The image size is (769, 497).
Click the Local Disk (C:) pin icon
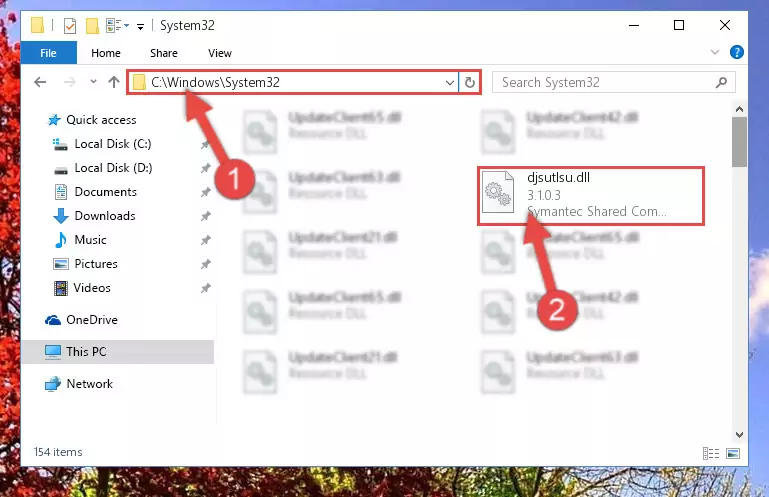(x=205, y=144)
